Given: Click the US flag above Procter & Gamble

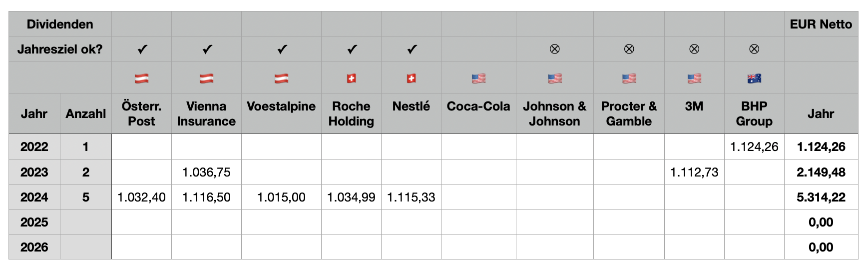Looking at the screenshot, I should 629,78.
